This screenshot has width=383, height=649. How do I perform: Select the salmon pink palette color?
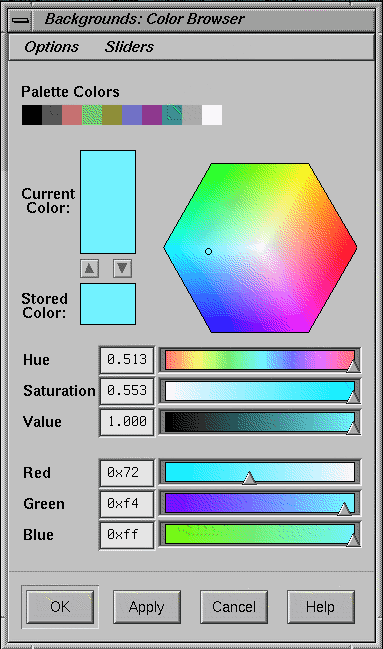72,115
